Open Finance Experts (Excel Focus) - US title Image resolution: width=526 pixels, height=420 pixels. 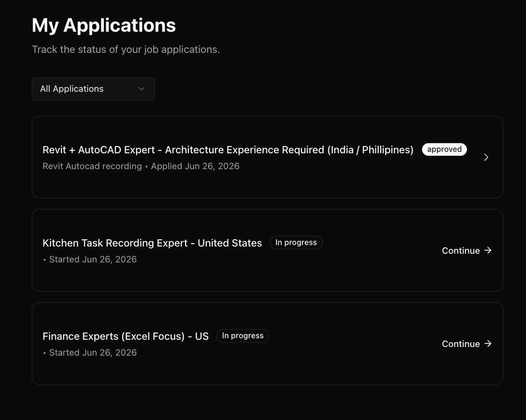[x=125, y=336]
